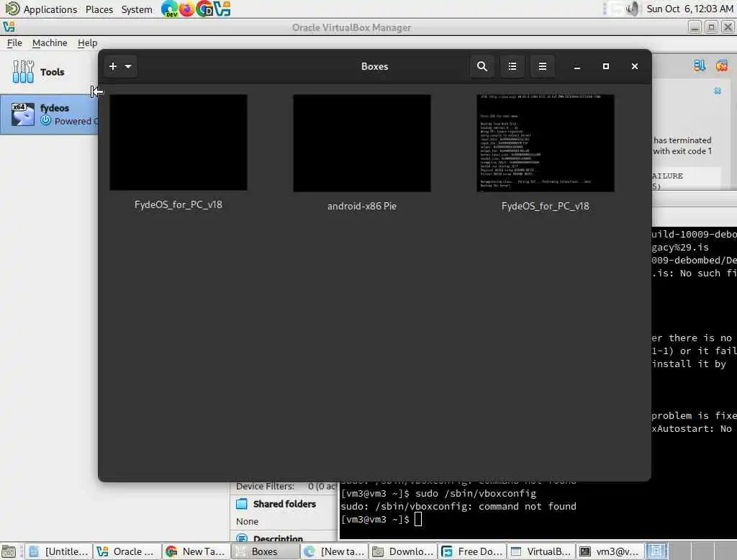Click the Description section icon
This screenshot has height=560, width=737.
click(x=242, y=538)
